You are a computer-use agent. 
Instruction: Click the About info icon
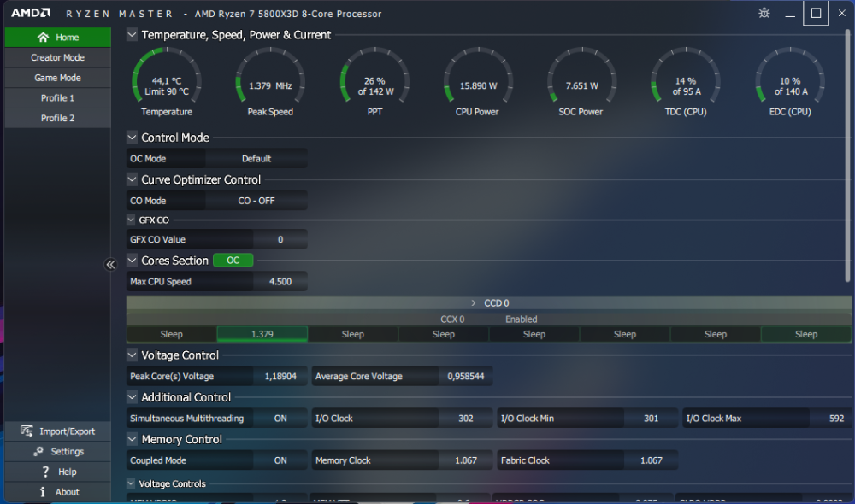coord(43,491)
